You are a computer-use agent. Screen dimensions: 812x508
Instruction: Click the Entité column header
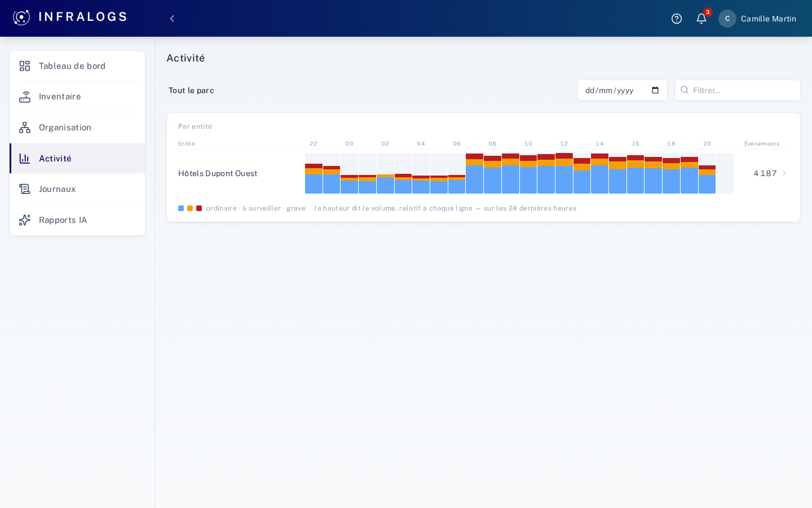coord(187,144)
